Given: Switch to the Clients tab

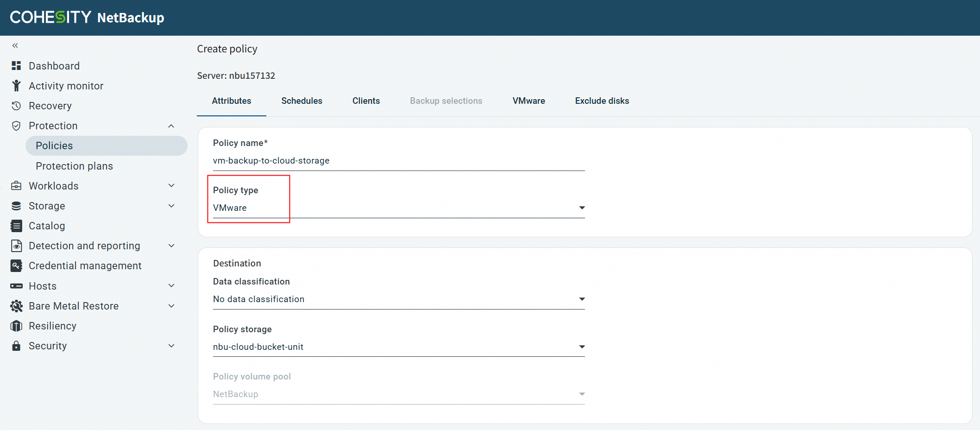Looking at the screenshot, I should 366,101.
